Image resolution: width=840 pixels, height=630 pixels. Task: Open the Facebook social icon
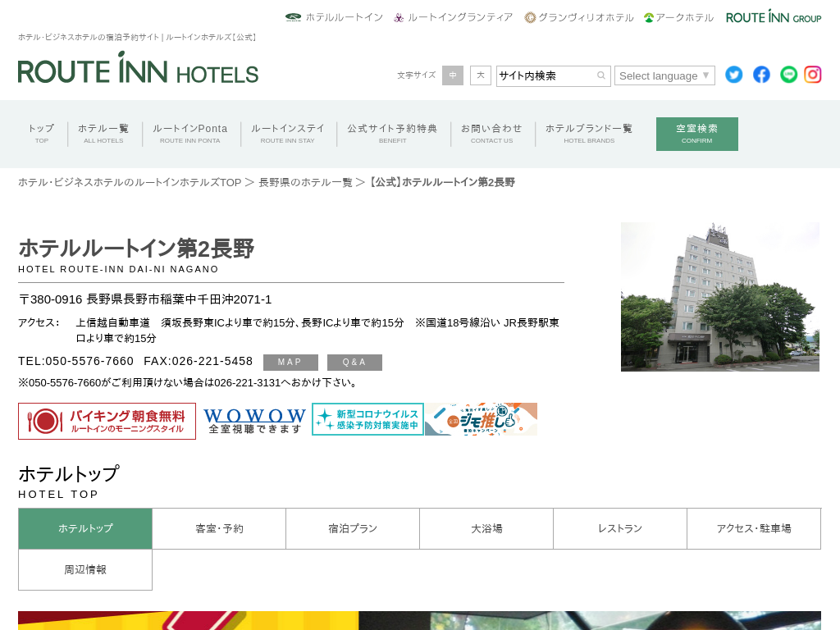761,75
